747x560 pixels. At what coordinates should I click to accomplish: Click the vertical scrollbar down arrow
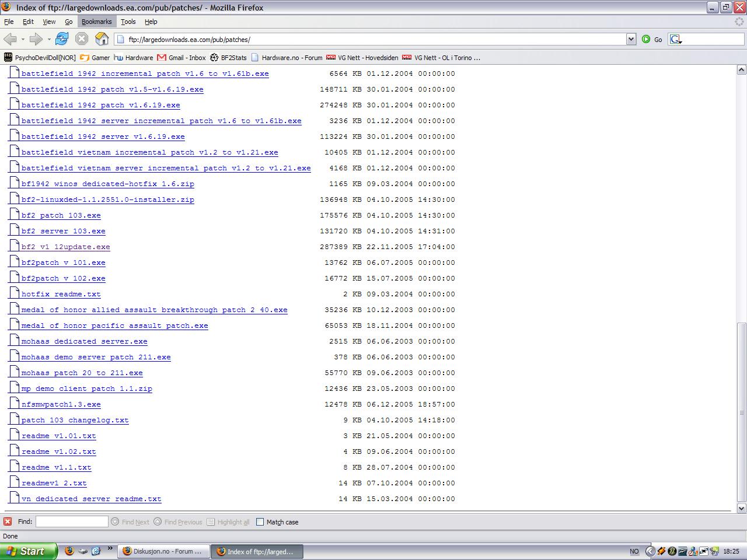click(741, 508)
